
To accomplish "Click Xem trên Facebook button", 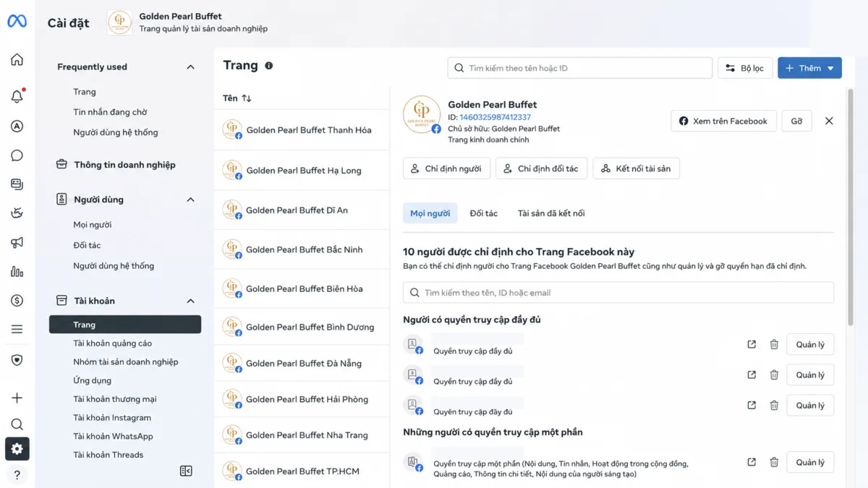I will (723, 121).
